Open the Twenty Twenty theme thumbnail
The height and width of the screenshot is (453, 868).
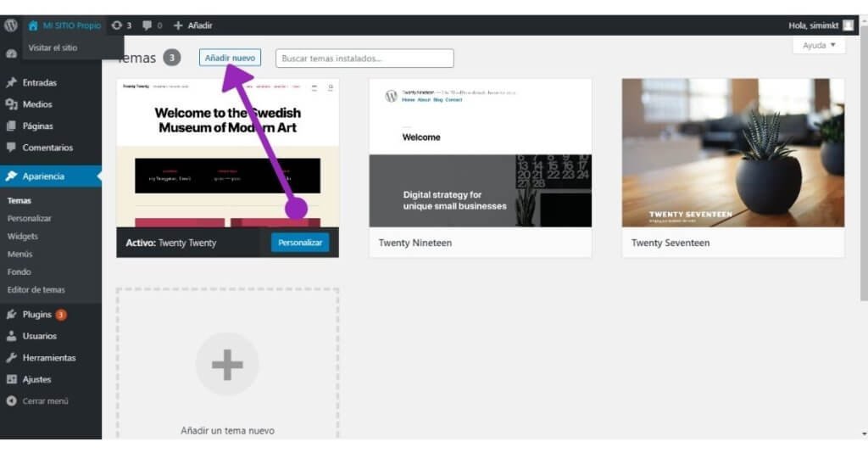tap(227, 153)
